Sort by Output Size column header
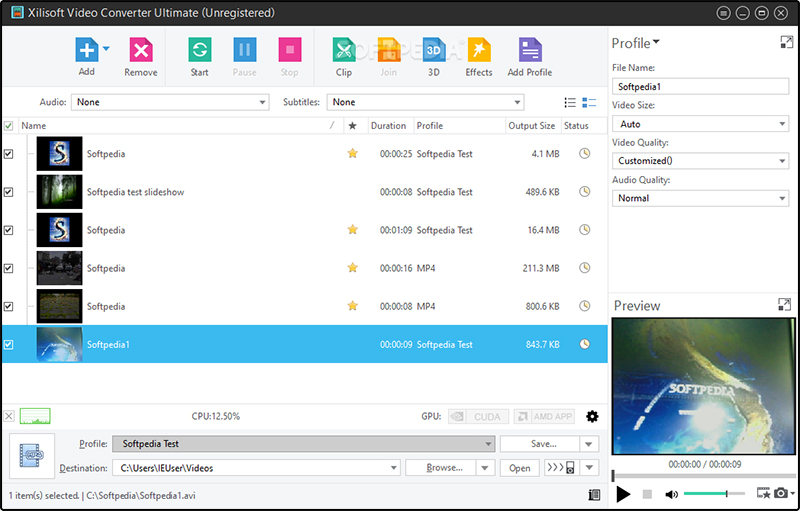Viewport: 800px width, 511px height. click(x=532, y=125)
